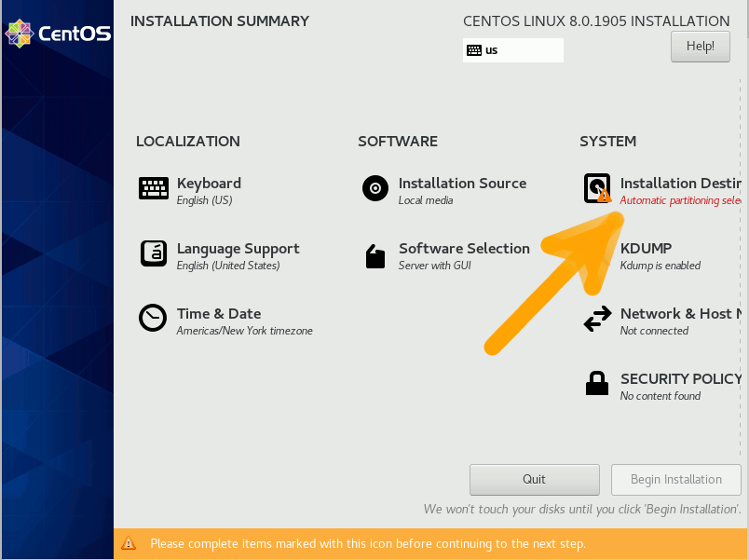Click the SOFTWARE section heading

pyautogui.click(x=398, y=142)
